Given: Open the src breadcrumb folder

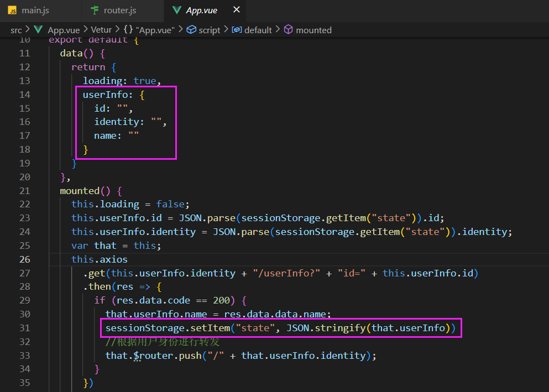Looking at the screenshot, I should coord(16,30).
